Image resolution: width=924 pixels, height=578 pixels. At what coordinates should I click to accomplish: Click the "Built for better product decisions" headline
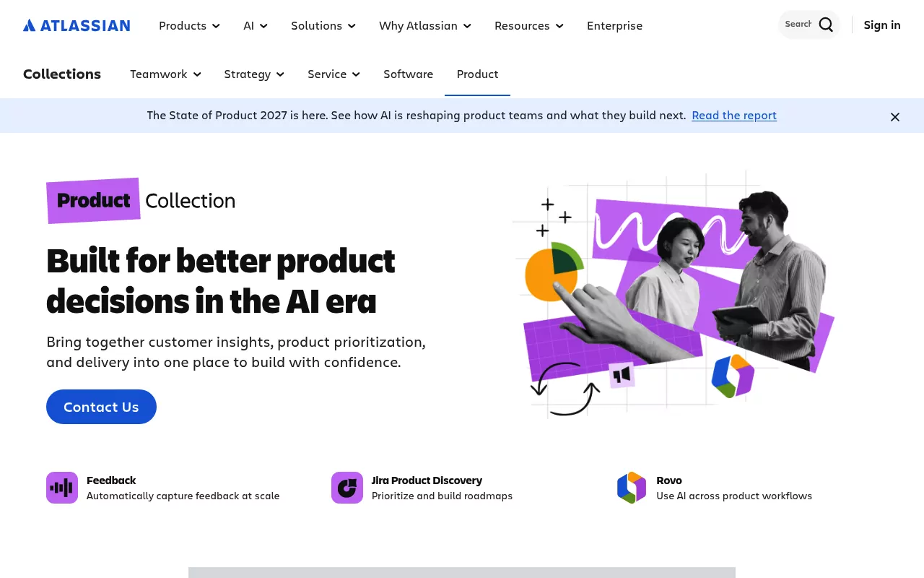(x=221, y=281)
